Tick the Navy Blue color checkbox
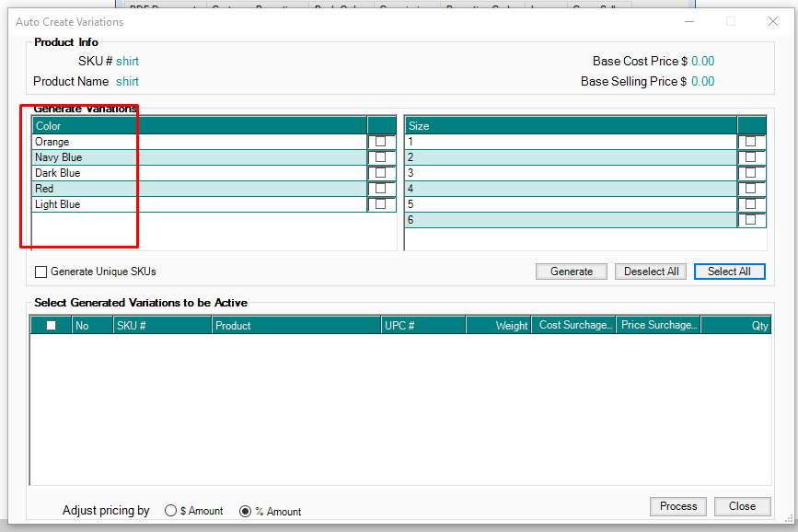 (380, 157)
